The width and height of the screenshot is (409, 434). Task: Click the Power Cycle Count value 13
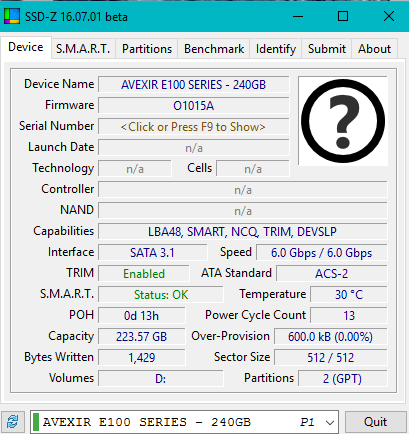[349, 316]
